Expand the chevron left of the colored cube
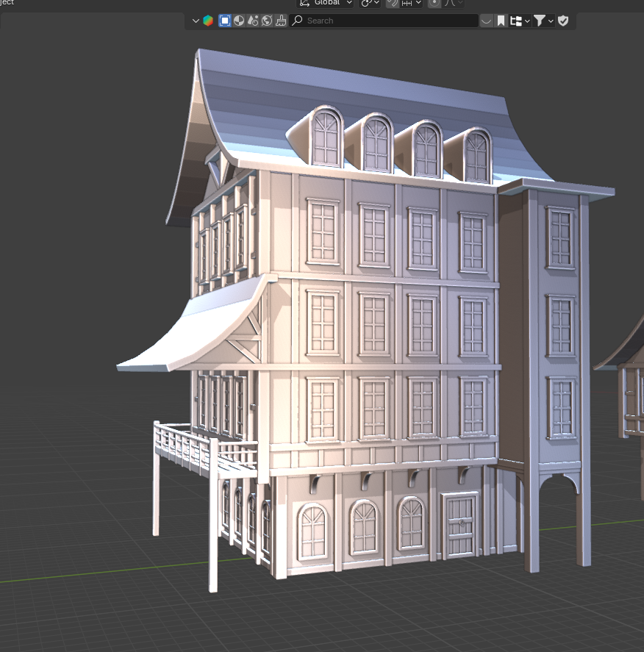The image size is (644, 652). [x=196, y=21]
